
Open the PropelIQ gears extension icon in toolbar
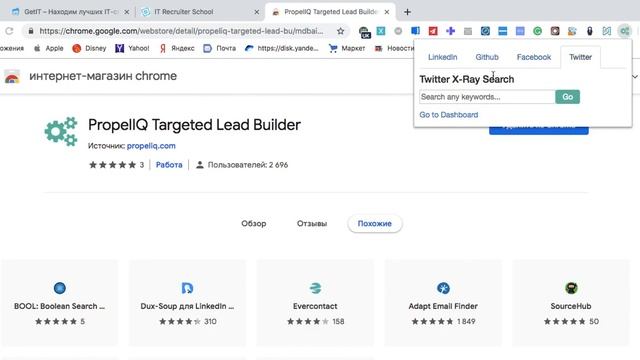(624, 31)
